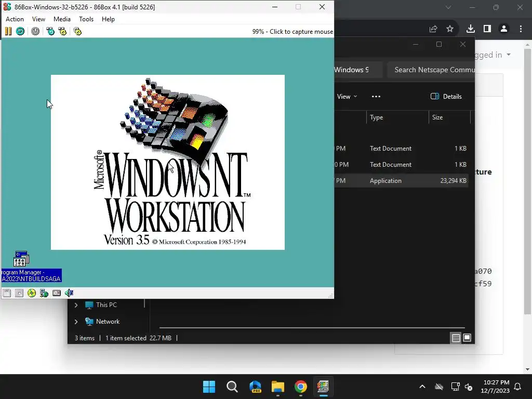The image size is (532, 399).
Task: Switch Explorer to details list view icon
Action: (456, 338)
